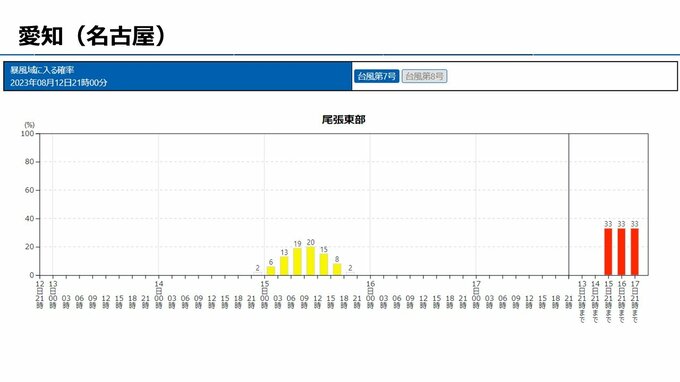Click the 16日00時 axis label

pos(370,294)
